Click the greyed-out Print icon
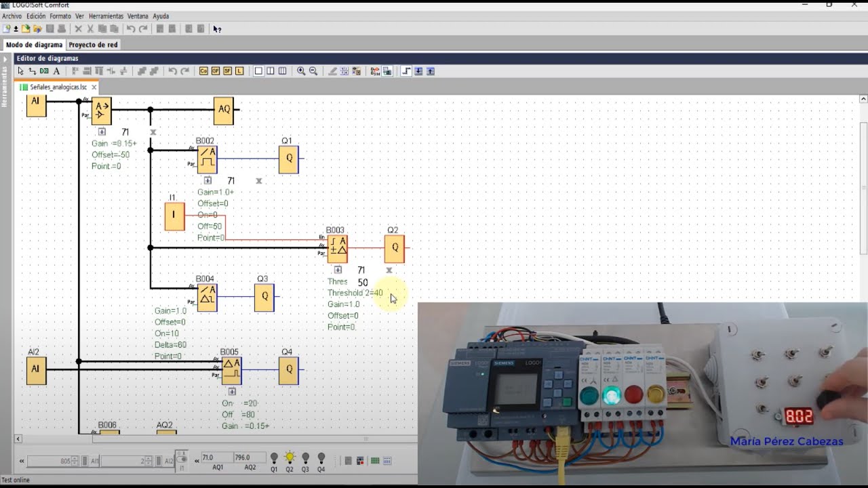The width and height of the screenshot is (868, 488). point(62,28)
